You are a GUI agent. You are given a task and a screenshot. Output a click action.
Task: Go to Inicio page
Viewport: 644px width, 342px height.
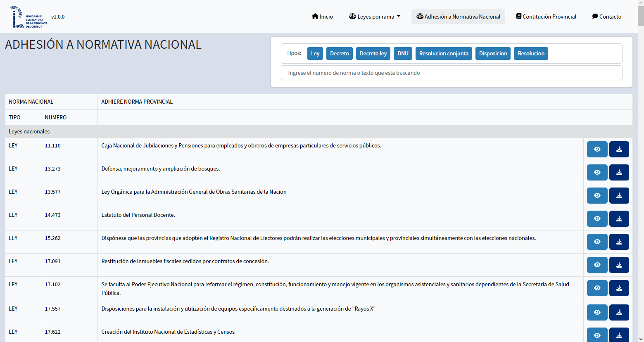click(322, 17)
